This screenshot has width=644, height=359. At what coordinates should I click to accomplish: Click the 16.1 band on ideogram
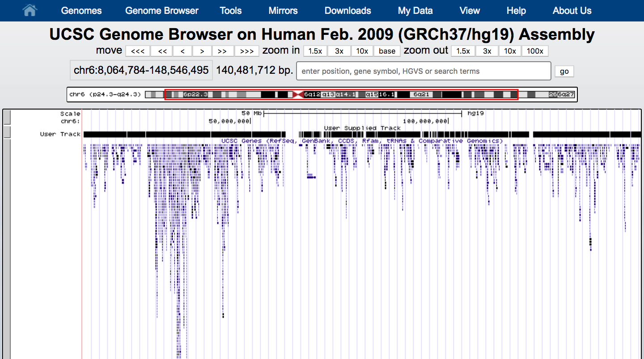tap(387, 94)
